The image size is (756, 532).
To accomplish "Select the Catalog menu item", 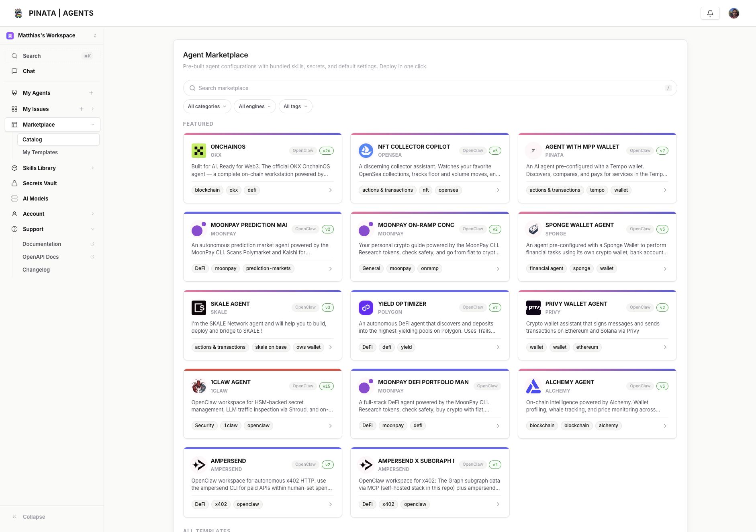I will coord(58,139).
